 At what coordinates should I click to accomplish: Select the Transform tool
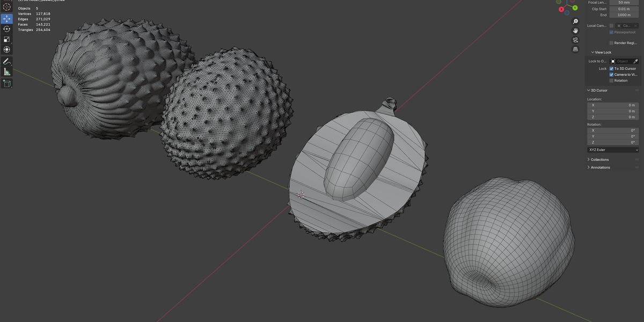coord(7,49)
